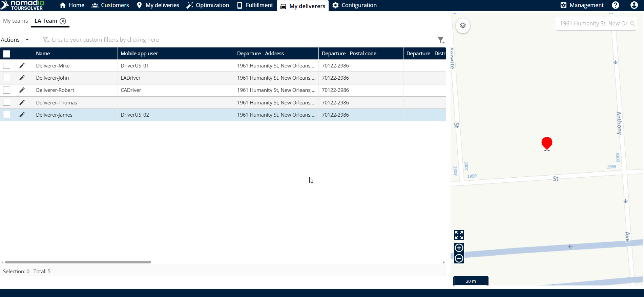Open the Management menu
Screen dimensions: 644x297
(582, 5)
